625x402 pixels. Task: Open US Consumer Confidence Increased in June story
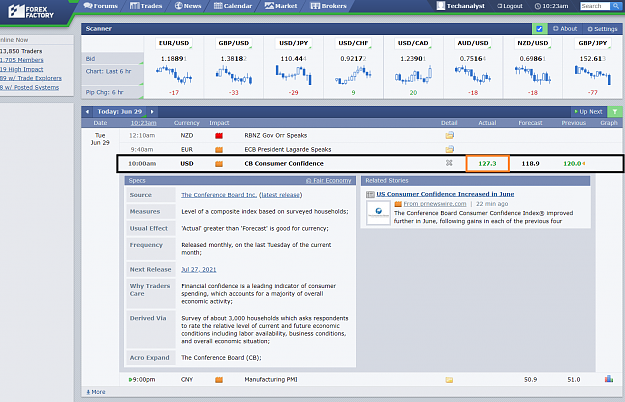click(x=445, y=194)
